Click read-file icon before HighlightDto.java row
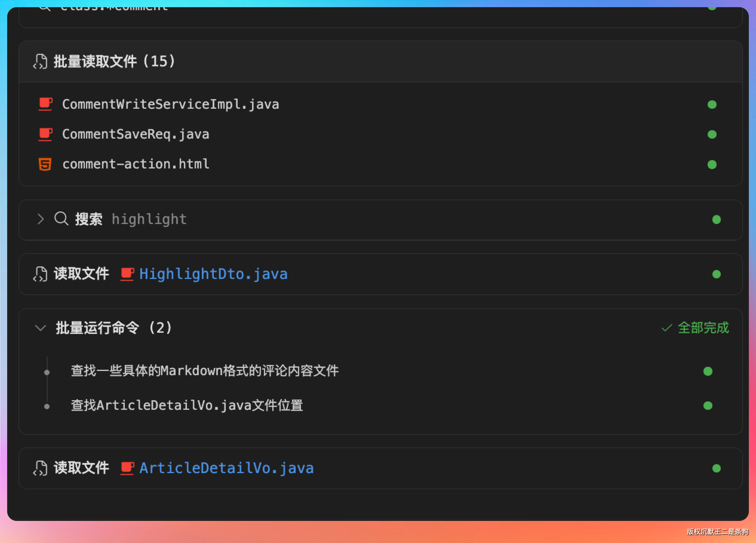 [40, 274]
